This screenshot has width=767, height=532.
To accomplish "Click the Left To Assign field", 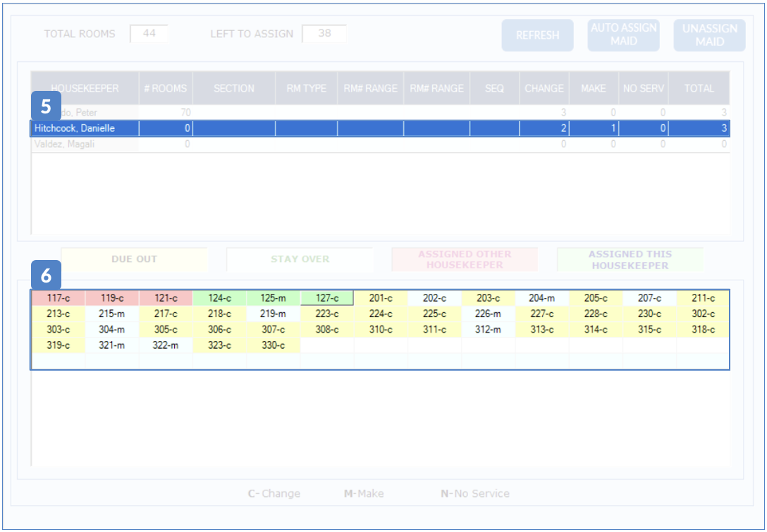I will tap(324, 33).
